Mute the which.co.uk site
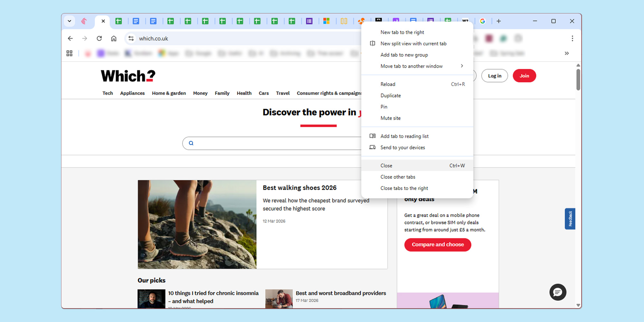 (391, 118)
